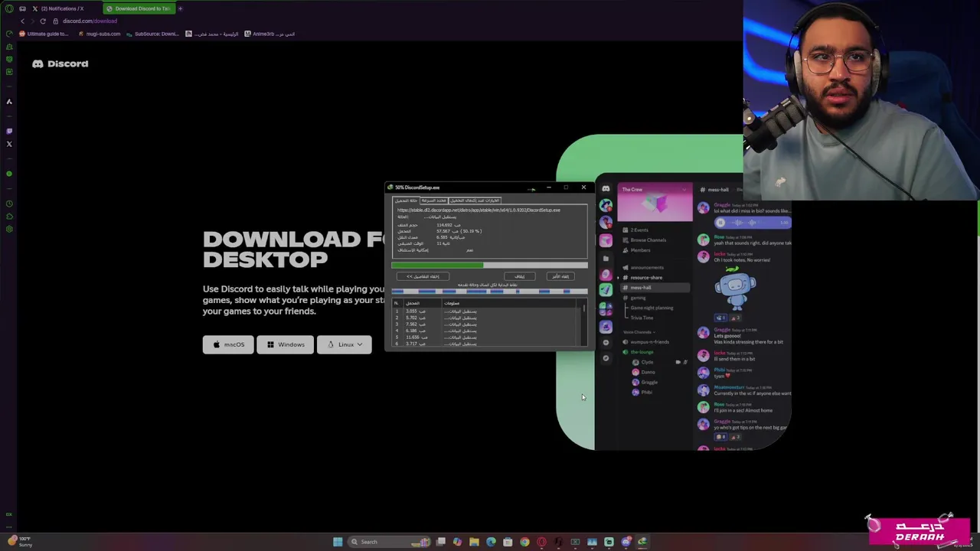Open the tab islands workspace icon
This screenshot has height=551, width=980.
tap(22, 8)
